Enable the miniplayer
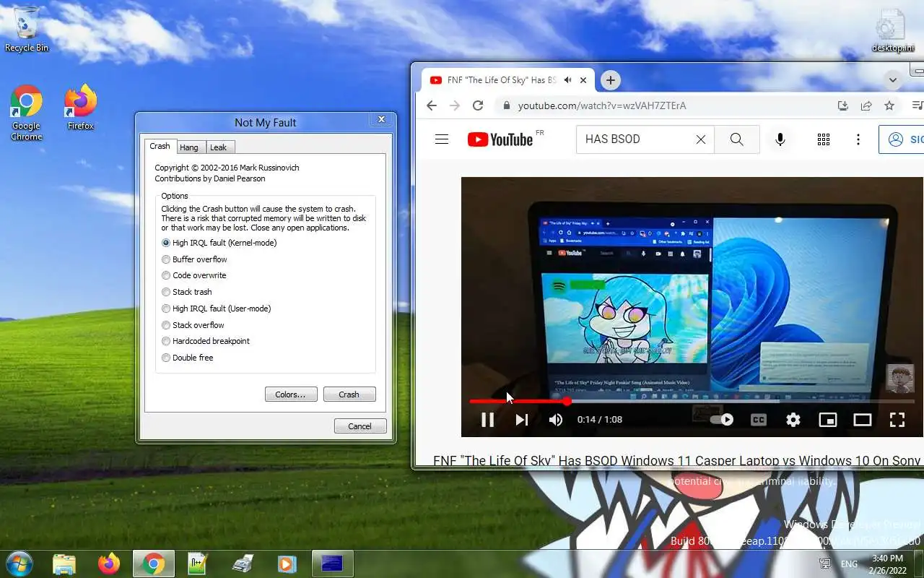This screenshot has height=578, width=924. pyautogui.click(x=828, y=420)
